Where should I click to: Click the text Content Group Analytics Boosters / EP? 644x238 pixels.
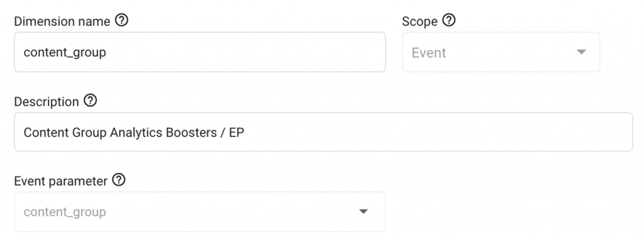point(134,132)
